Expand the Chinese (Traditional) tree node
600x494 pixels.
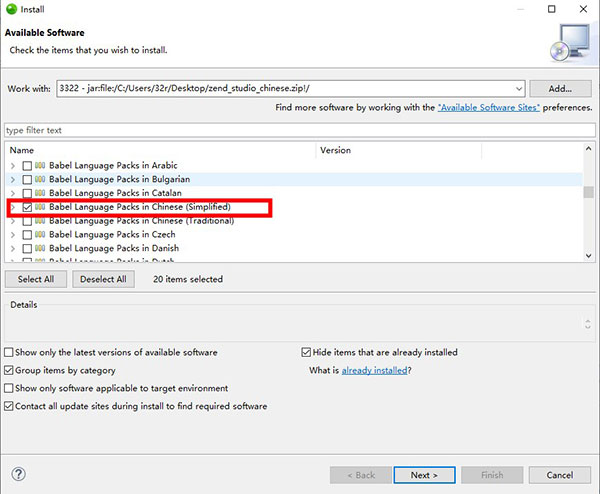click(x=13, y=221)
